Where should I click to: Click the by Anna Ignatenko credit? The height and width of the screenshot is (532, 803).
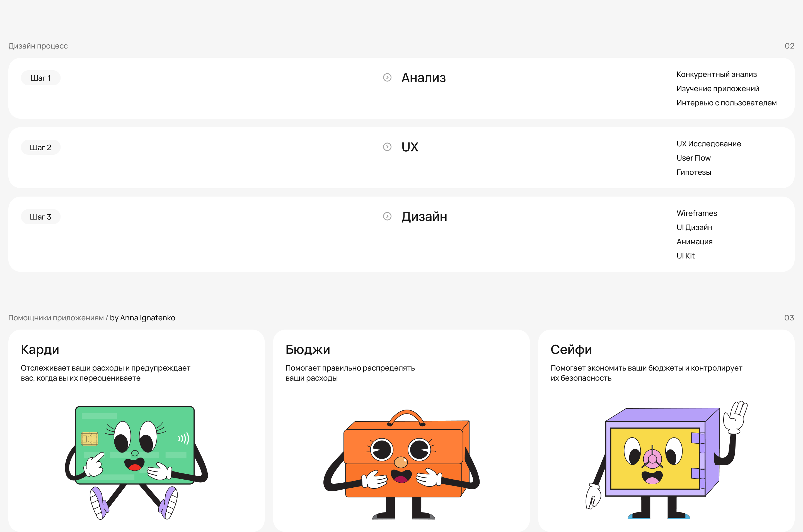click(142, 318)
